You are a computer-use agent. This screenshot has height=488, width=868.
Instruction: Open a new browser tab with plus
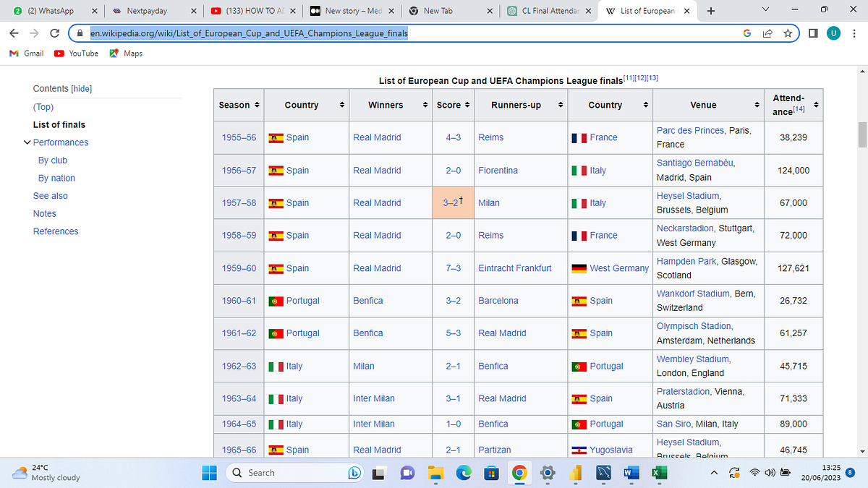[711, 11]
